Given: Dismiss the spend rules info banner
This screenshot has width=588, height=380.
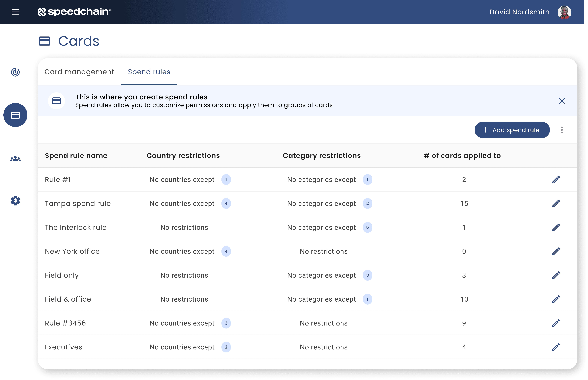Looking at the screenshot, I should tap(562, 101).
